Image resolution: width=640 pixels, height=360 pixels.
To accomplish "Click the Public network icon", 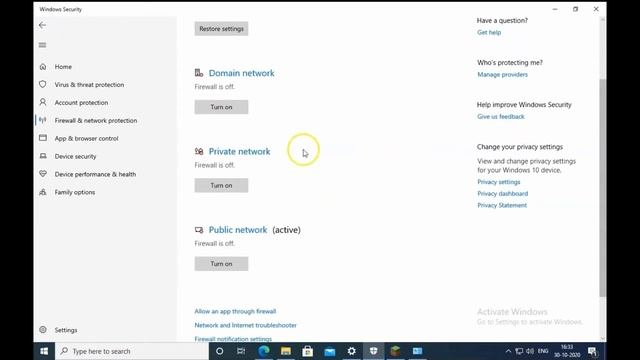I will click(199, 230).
